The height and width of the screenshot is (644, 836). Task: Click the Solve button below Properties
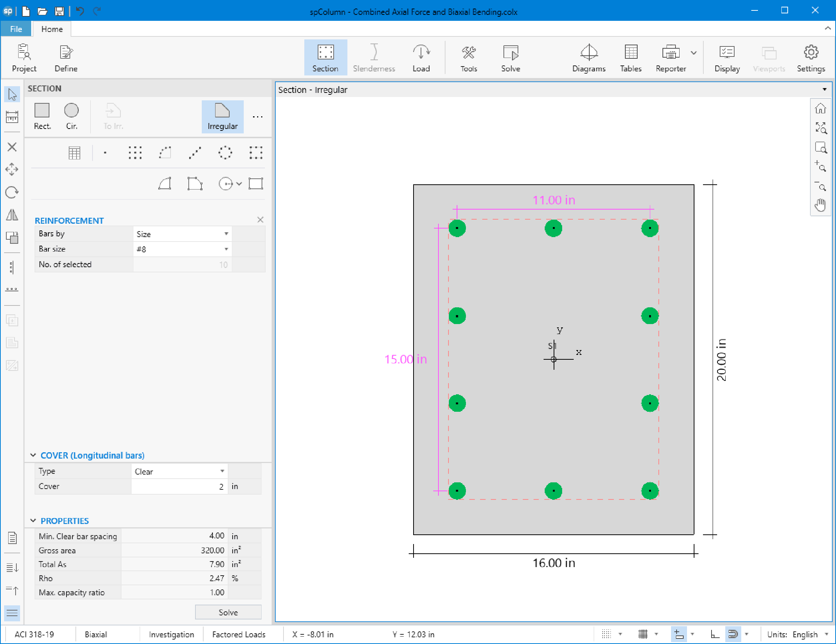228,612
